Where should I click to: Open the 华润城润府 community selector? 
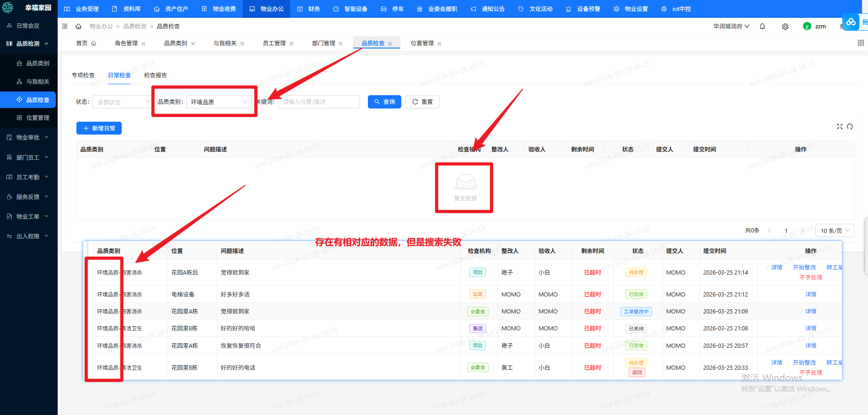(731, 27)
